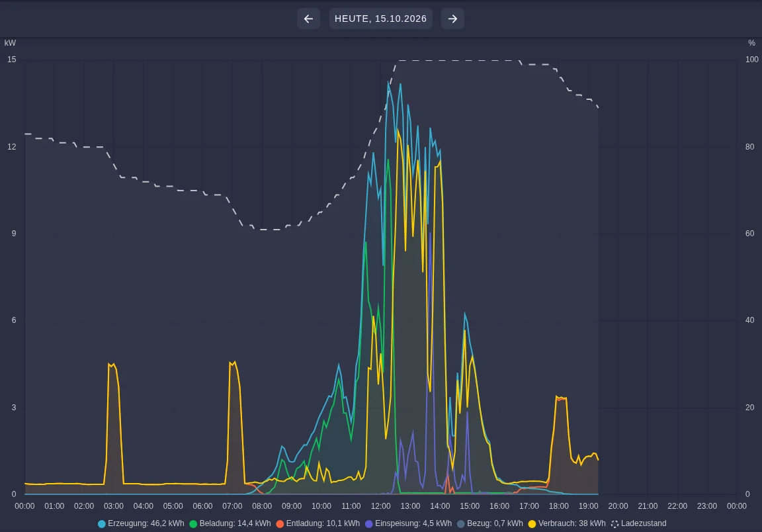Click the % unit label
The image size is (762, 532).
(x=752, y=43)
